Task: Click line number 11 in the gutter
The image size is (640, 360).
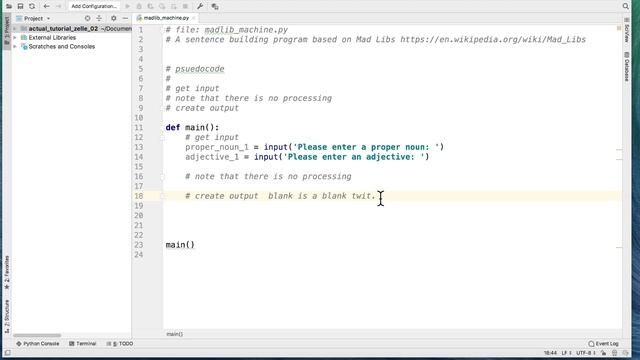Action: (x=139, y=128)
